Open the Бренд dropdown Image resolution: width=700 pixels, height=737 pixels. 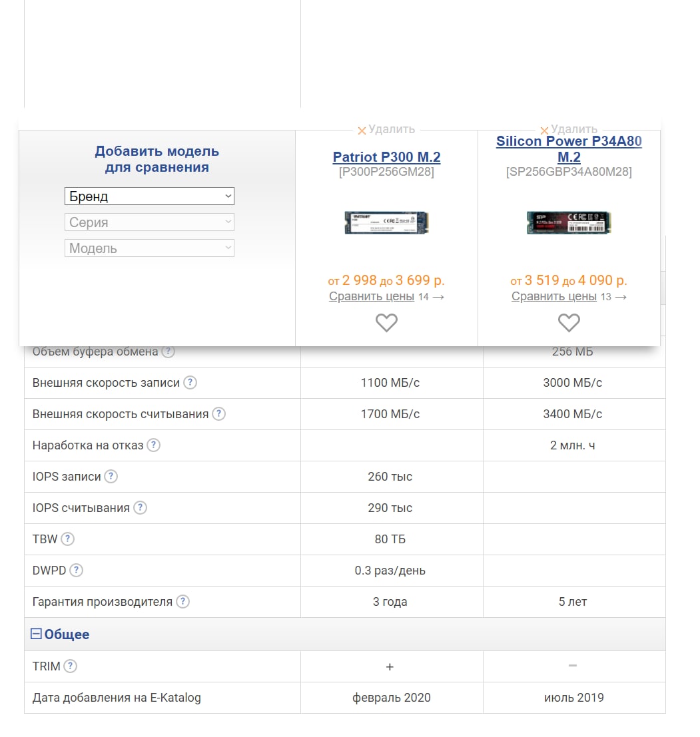tap(149, 196)
